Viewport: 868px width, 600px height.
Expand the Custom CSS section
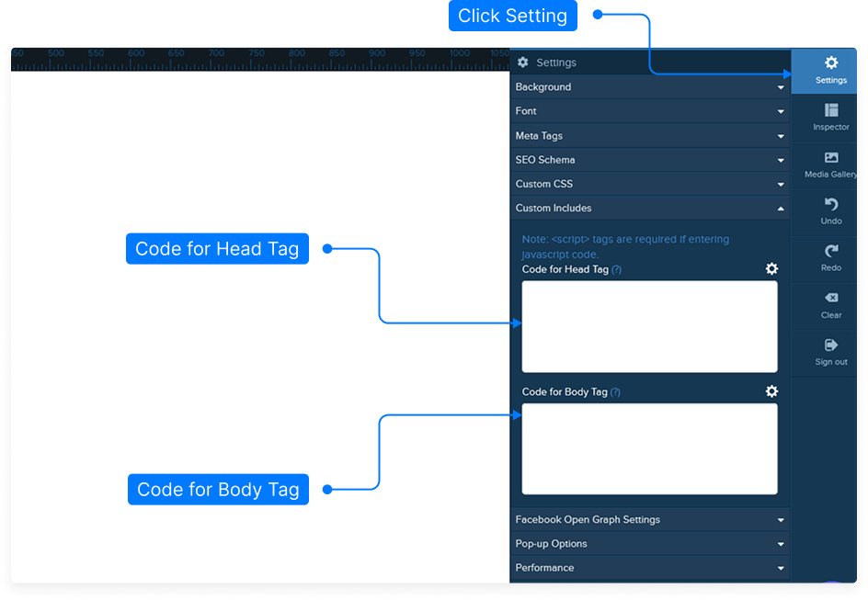tap(649, 184)
